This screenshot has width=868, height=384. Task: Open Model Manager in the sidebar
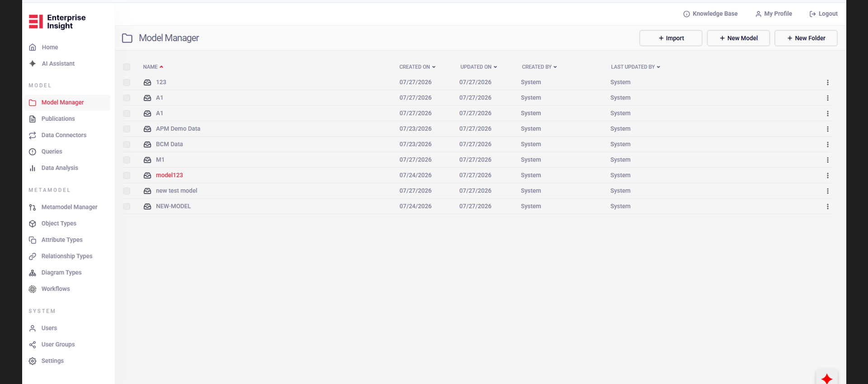(67, 103)
